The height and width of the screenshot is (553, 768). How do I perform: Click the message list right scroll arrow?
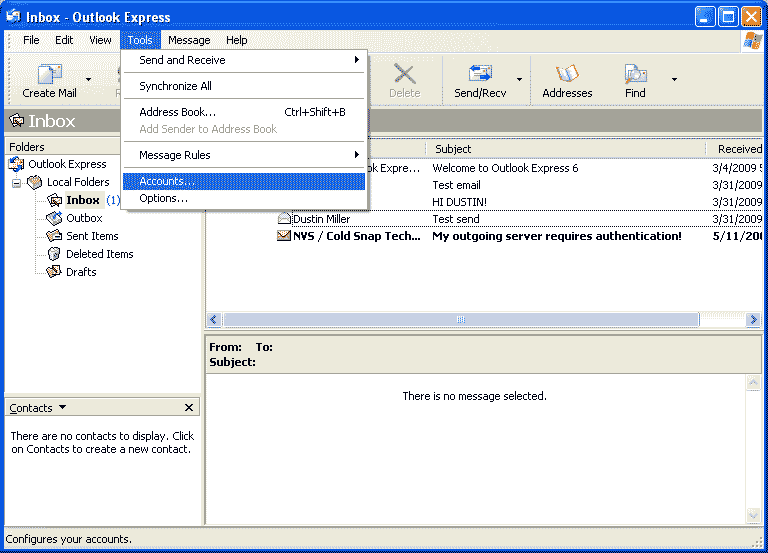(753, 320)
